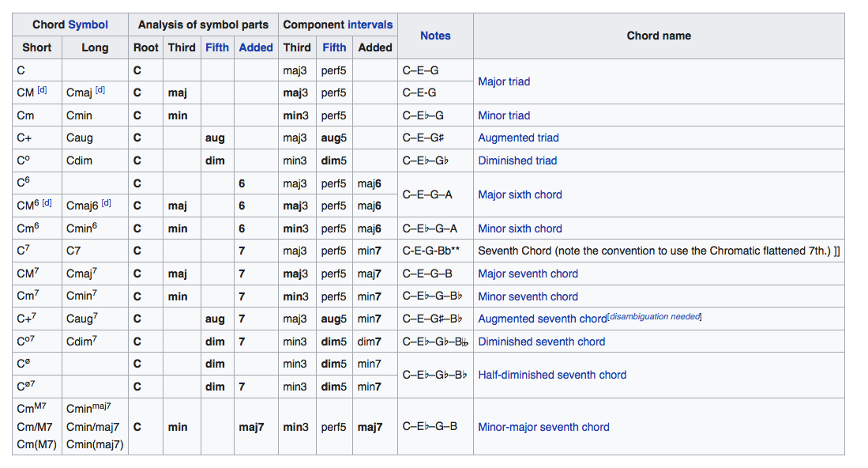Go to the Minor-major seventh chord page
The width and height of the screenshot is (868, 468).
(543, 427)
